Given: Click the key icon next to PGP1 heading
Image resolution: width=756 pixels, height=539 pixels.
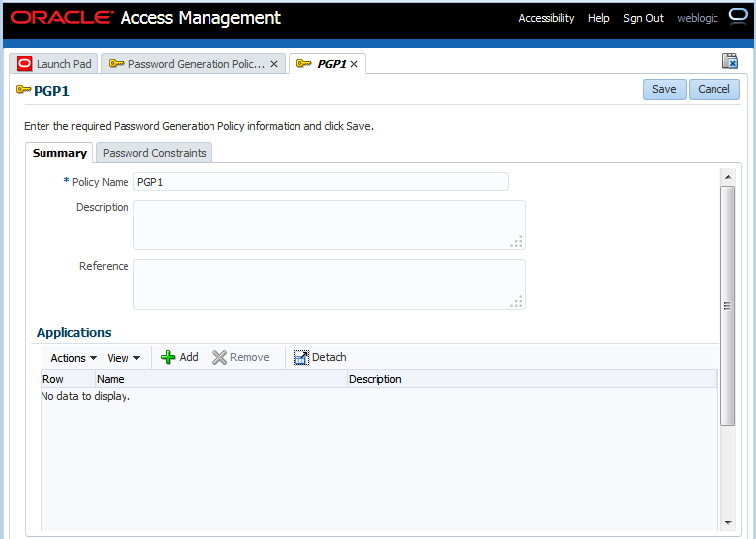Looking at the screenshot, I should click(x=23, y=89).
